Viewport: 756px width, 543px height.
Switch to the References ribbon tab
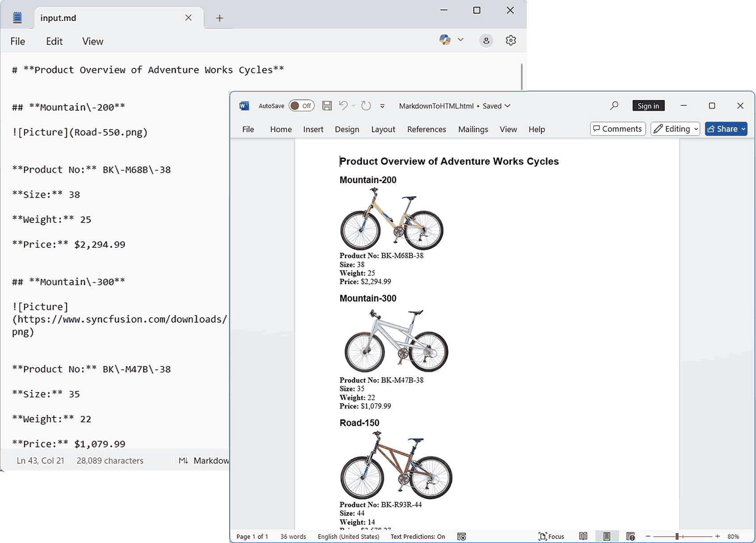(x=426, y=129)
